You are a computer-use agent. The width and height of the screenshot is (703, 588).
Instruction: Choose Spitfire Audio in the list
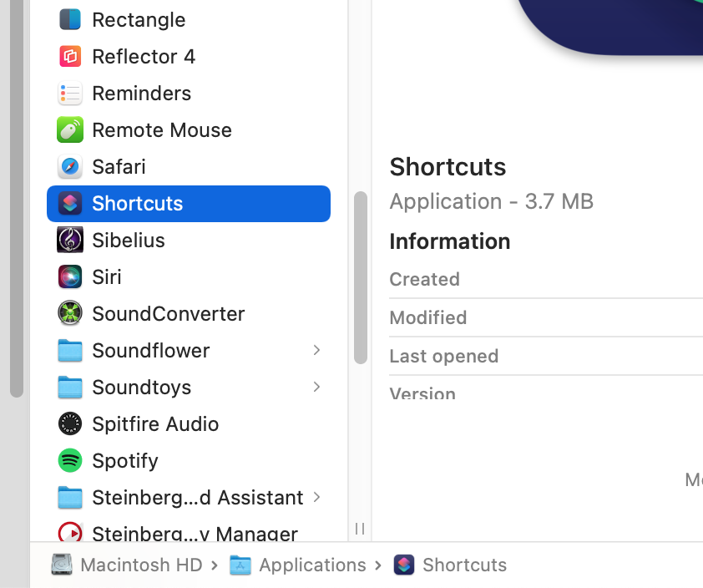click(x=155, y=423)
